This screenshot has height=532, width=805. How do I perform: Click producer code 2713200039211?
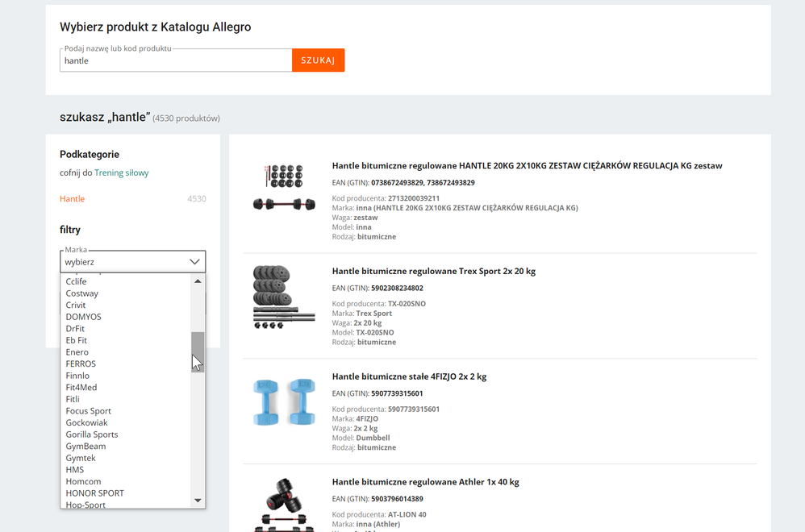pyautogui.click(x=414, y=198)
